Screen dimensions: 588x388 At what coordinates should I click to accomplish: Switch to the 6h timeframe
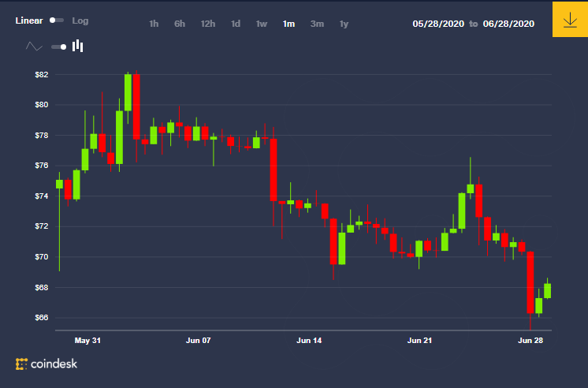tap(180, 24)
